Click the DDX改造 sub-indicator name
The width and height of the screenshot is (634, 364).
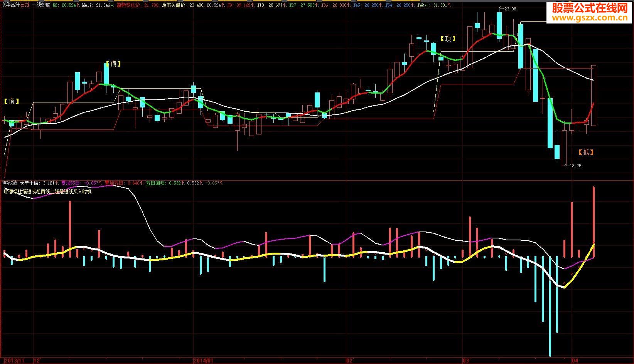pos(10,183)
